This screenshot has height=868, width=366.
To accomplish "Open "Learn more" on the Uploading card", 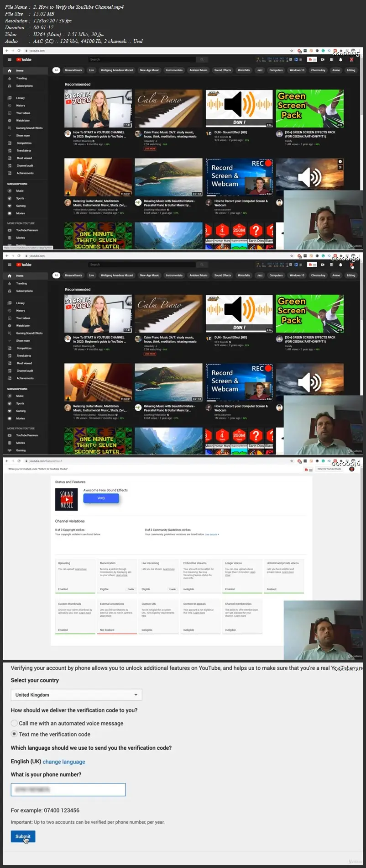I will click(81, 569).
